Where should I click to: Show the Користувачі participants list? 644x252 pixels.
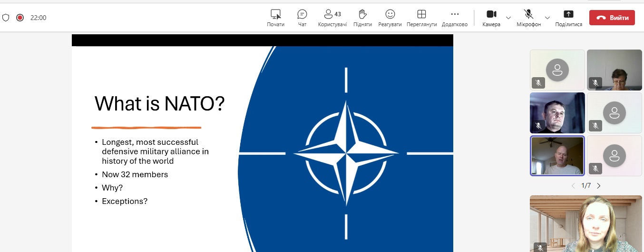pos(332,18)
